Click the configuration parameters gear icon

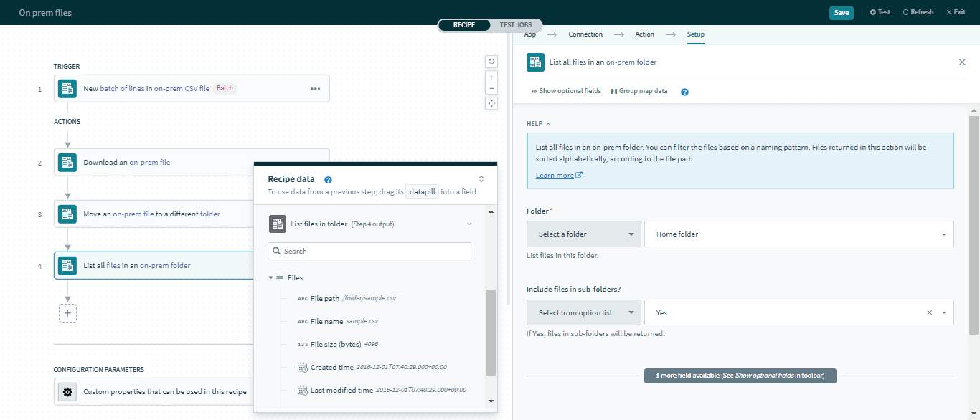tap(67, 392)
